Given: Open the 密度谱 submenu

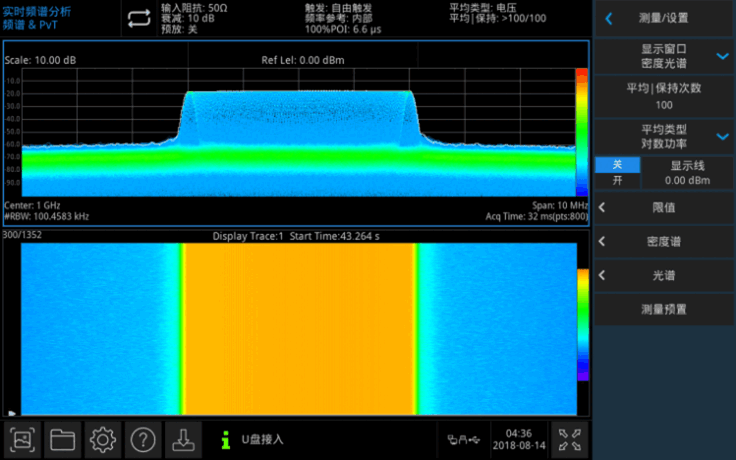Looking at the screenshot, I should [664, 241].
